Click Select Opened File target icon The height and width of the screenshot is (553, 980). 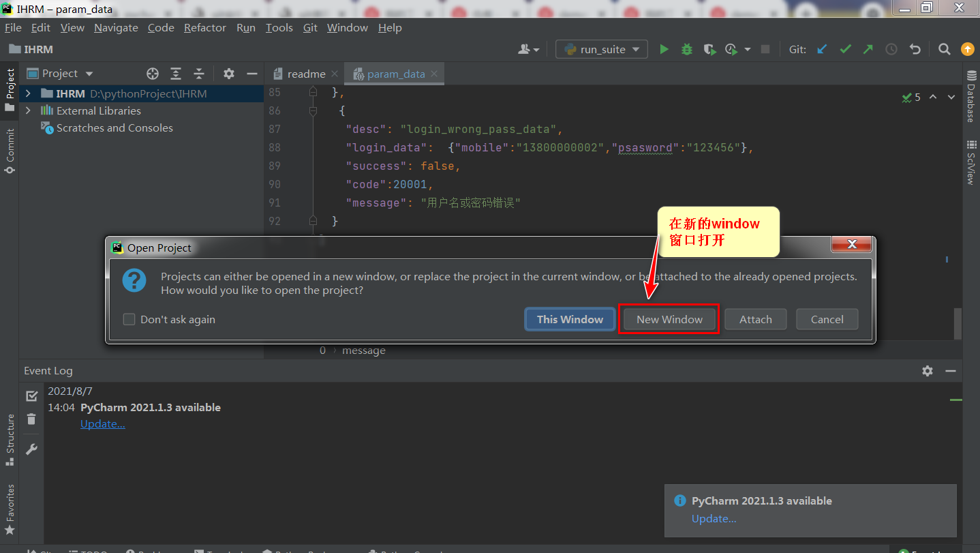coord(153,74)
